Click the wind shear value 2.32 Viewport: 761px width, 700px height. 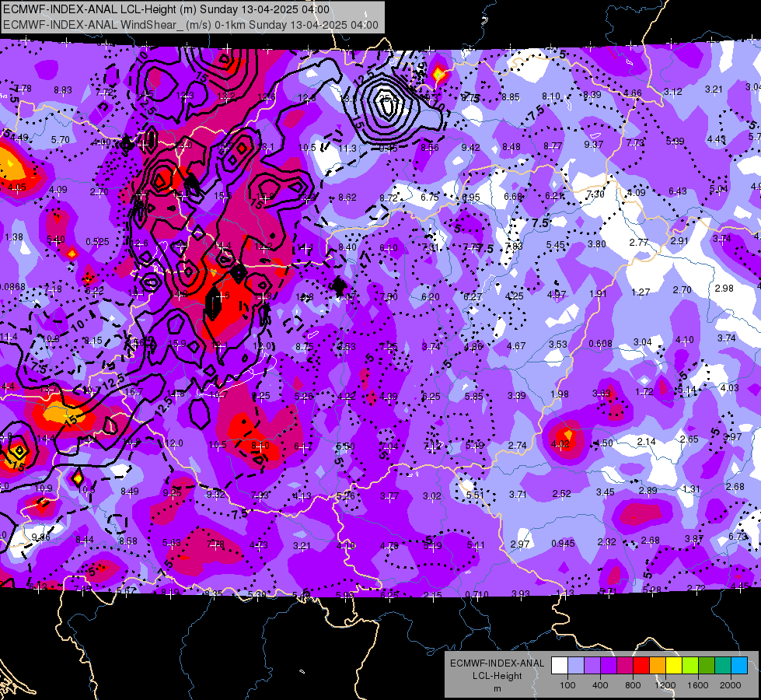[607, 541]
